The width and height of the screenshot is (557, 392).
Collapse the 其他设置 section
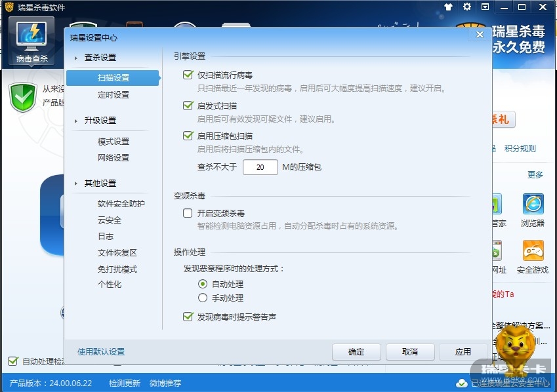[75, 184]
